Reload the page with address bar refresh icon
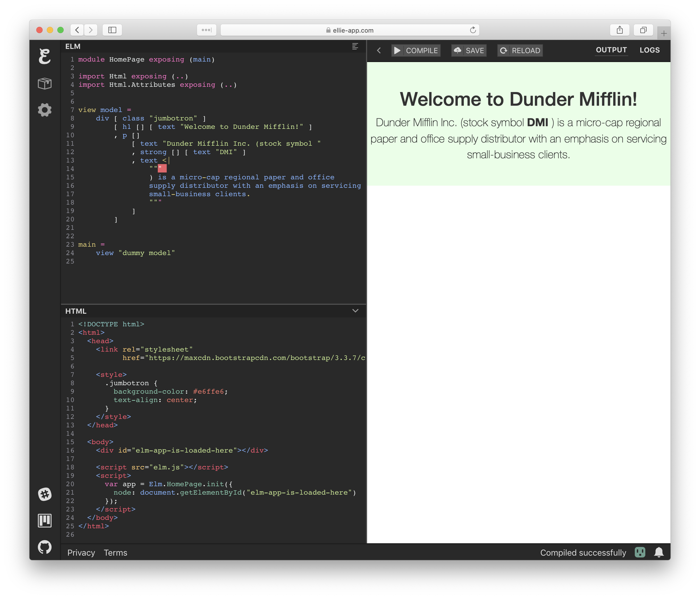700x599 pixels. coord(473,30)
